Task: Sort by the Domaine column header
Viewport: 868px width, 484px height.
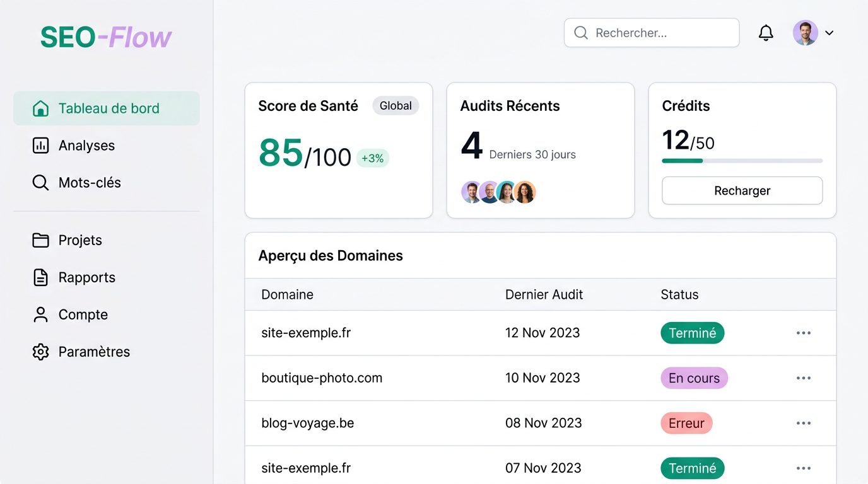Action: 288,294
